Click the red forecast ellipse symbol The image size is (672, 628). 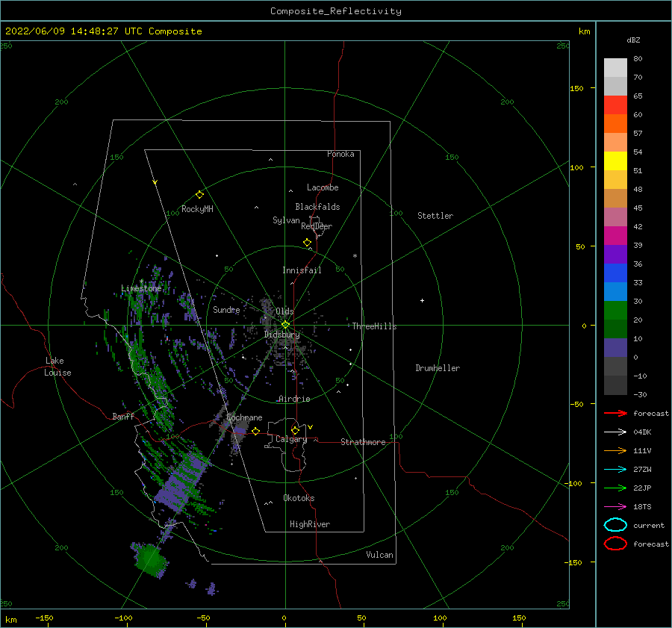tap(615, 544)
